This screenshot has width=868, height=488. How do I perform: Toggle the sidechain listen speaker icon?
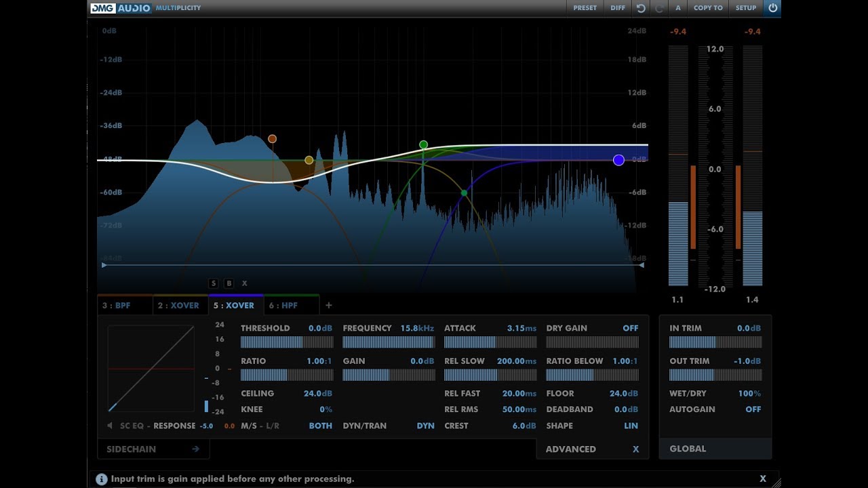pos(110,426)
